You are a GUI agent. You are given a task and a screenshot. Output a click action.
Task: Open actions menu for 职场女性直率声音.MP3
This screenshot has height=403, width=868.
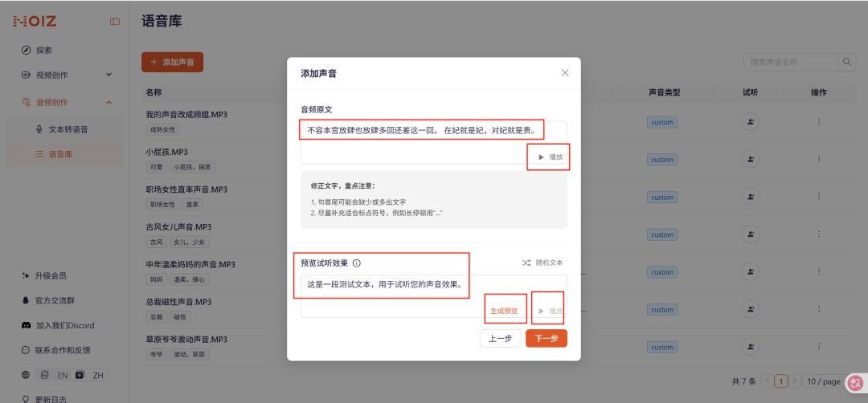[x=819, y=197]
